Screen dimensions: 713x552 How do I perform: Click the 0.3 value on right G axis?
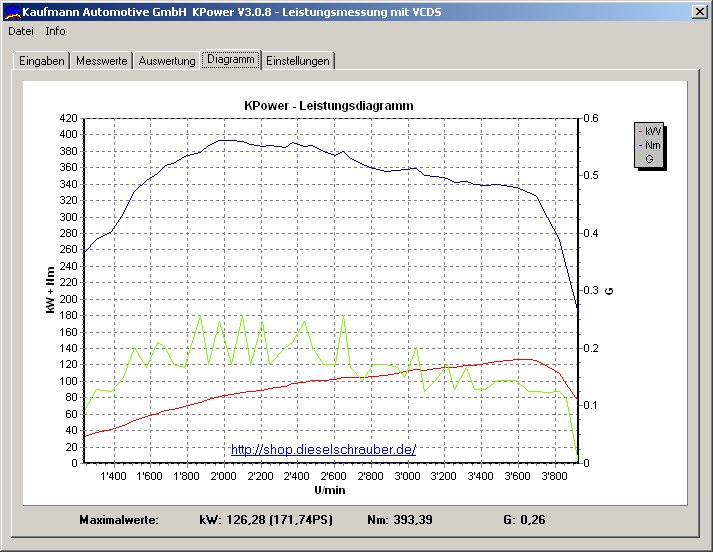pos(591,290)
